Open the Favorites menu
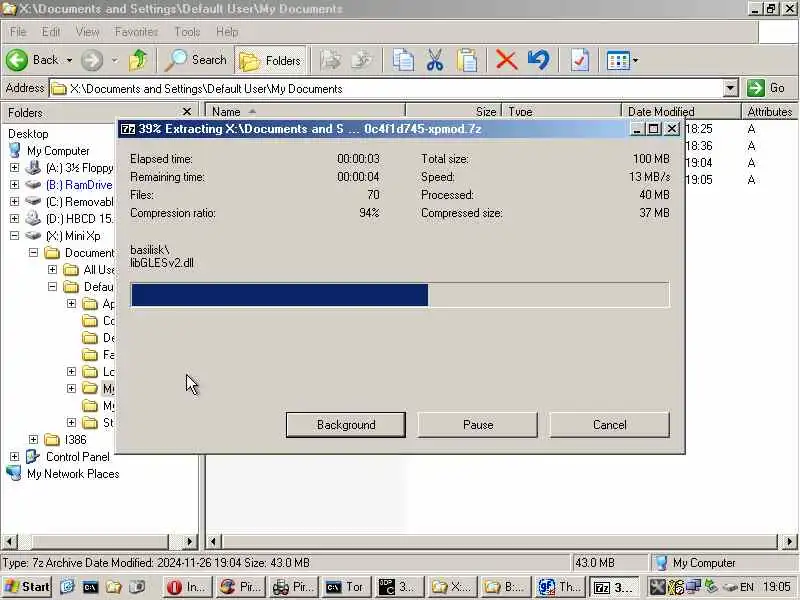The image size is (800, 600). tap(136, 32)
